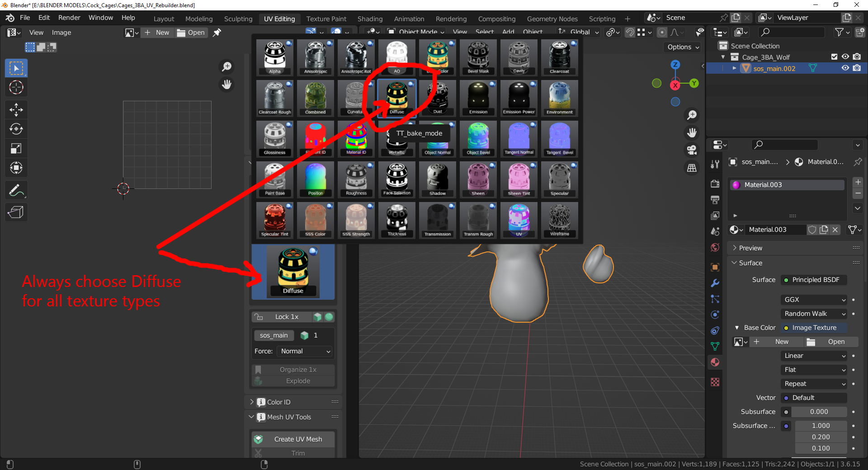
Task: Choose the Alpha bake mode thumbnail
Action: point(275,57)
